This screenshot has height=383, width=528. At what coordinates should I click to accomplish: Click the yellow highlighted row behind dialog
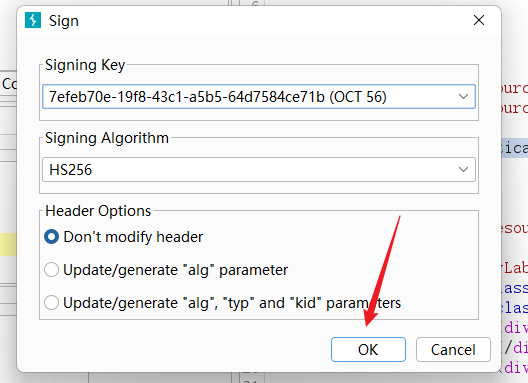(8, 244)
